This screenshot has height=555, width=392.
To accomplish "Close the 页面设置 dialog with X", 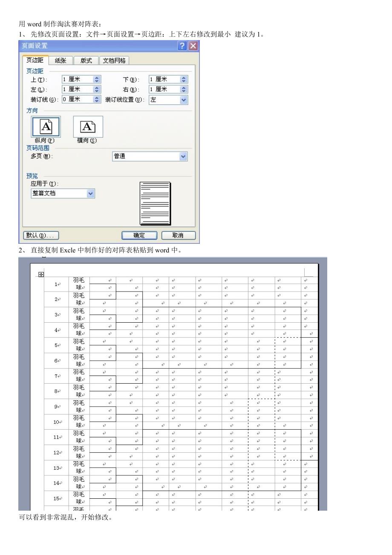I will click(193, 46).
